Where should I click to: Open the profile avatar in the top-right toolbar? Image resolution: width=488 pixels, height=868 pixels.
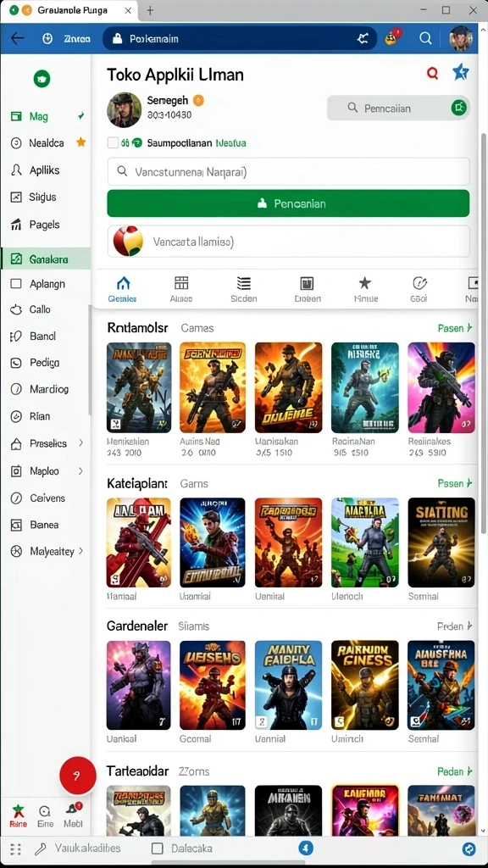click(460, 38)
